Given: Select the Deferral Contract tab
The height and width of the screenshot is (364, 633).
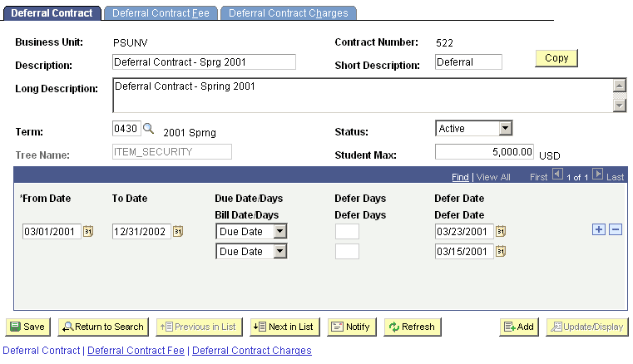Looking at the screenshot, I should pos(52,13).
